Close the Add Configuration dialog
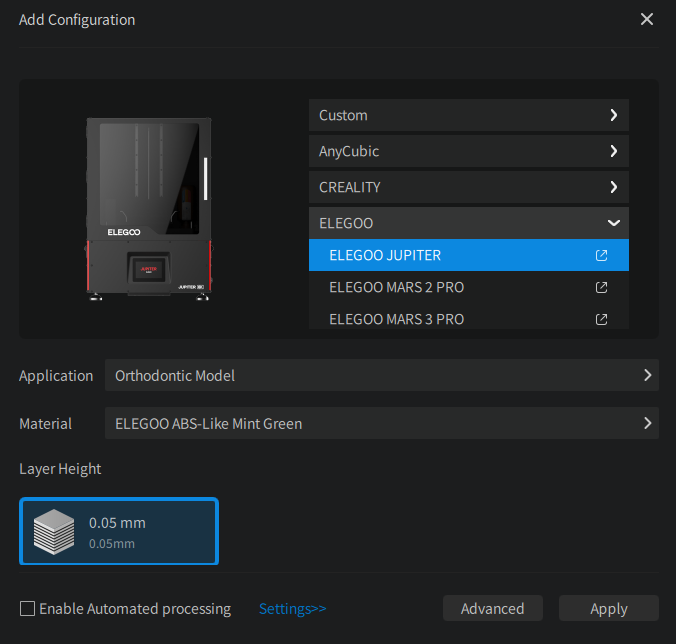The image size is (676, 644). (x=647, y=20)
